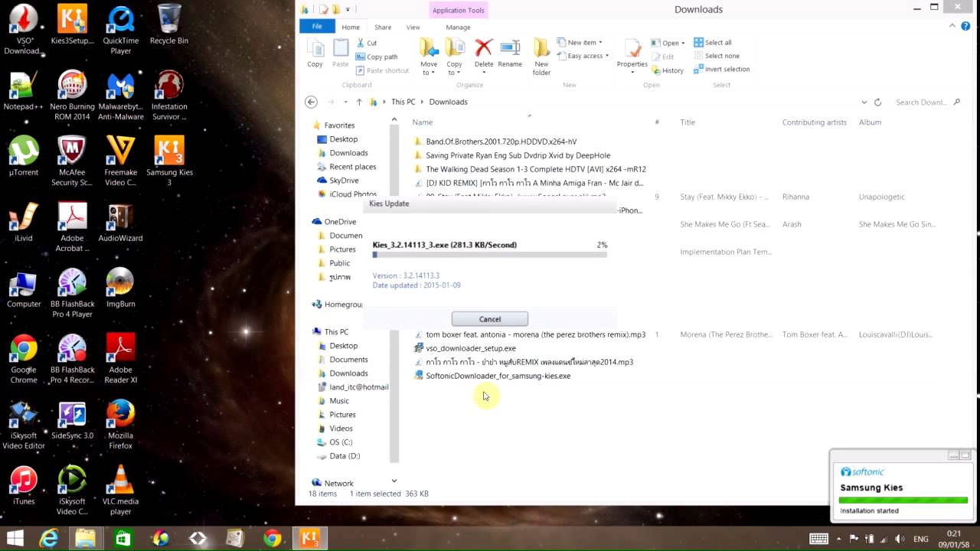Image resolution: width=980 pixels, height=551 pixels.
Task: Launch iTunes desktop icon
Action: coord(23,485)
